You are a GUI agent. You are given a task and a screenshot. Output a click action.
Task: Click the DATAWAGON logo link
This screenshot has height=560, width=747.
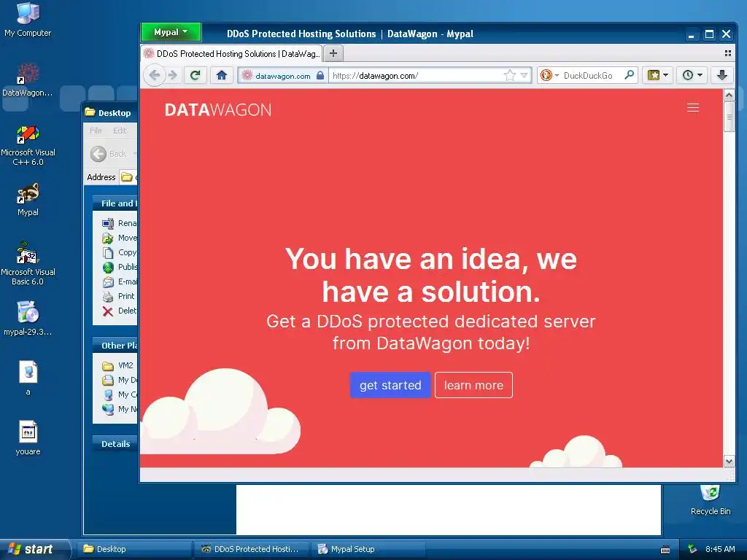click(x=217, y=110)
